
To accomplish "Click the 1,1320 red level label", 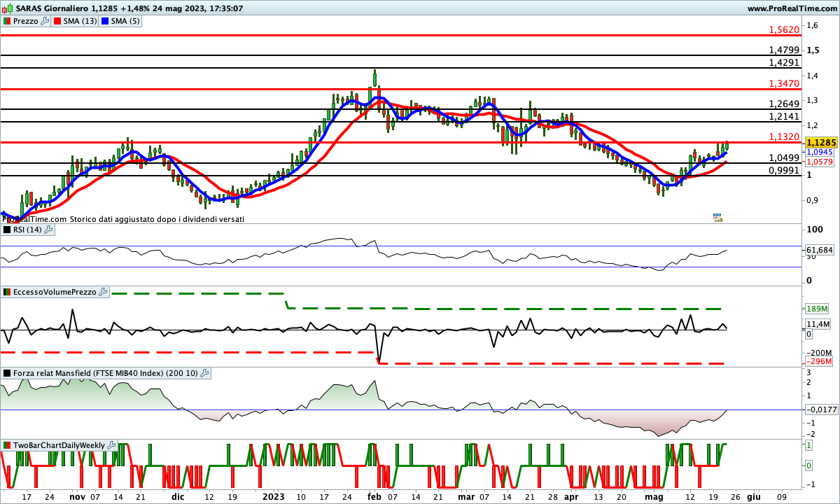I will (x=784, y=137).
